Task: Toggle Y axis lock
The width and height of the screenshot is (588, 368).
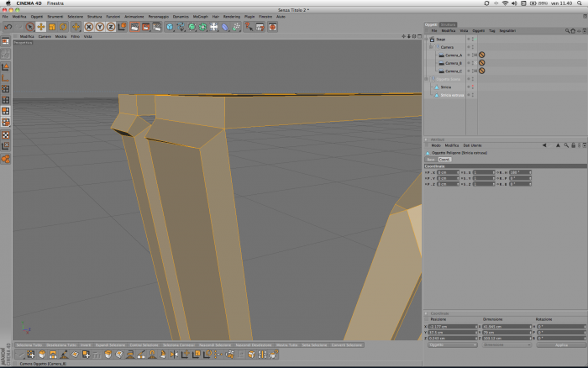Action: point(100,27)
